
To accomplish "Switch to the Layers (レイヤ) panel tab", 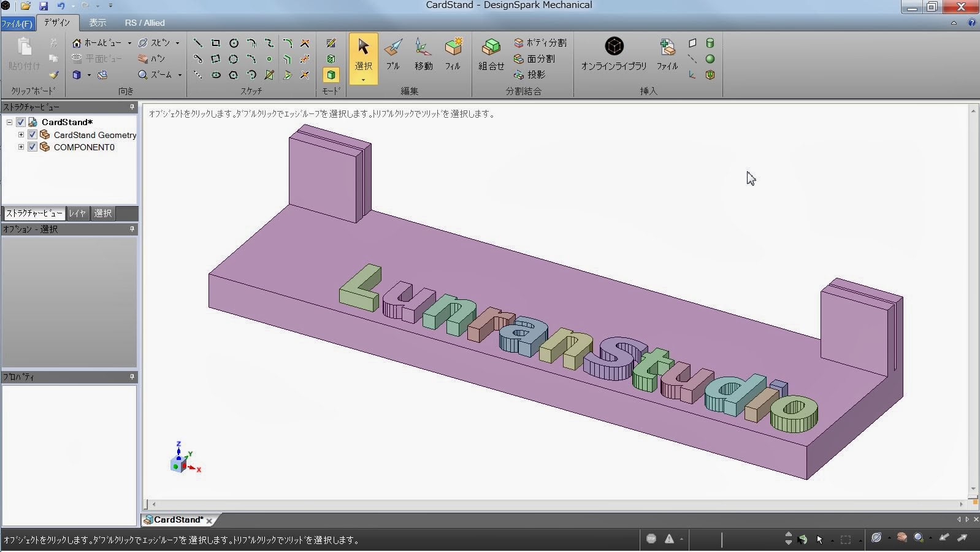I will [x=77, y=213].
